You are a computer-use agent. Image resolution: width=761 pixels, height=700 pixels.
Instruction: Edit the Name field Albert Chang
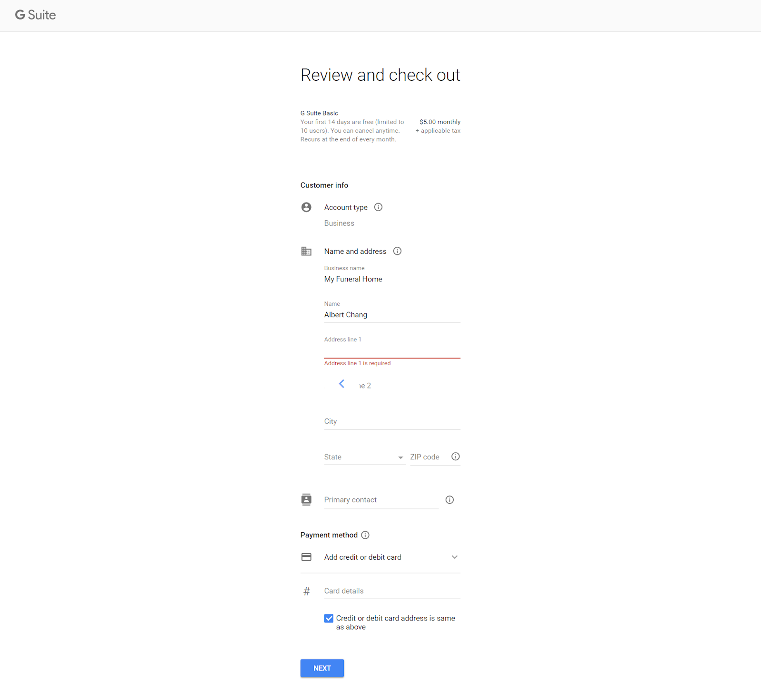392,315
